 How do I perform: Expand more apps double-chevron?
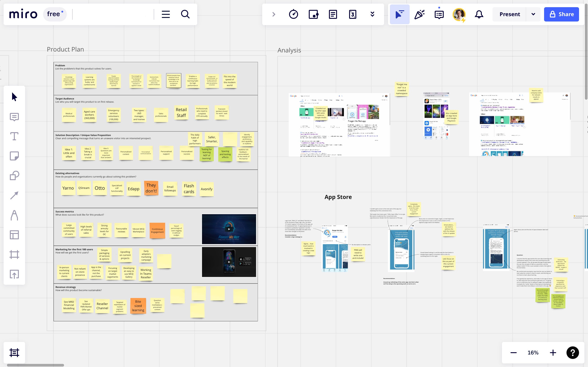click(372, 14)
